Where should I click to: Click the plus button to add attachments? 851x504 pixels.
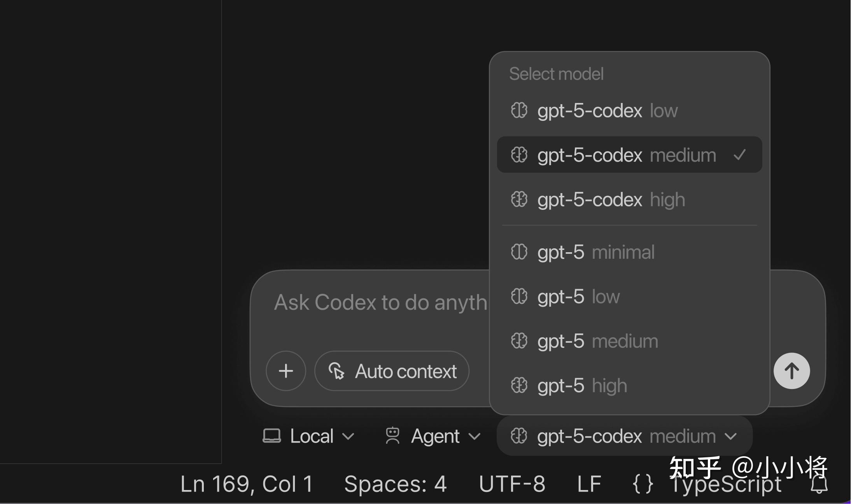pyautogui.click(x=286, y=371)
